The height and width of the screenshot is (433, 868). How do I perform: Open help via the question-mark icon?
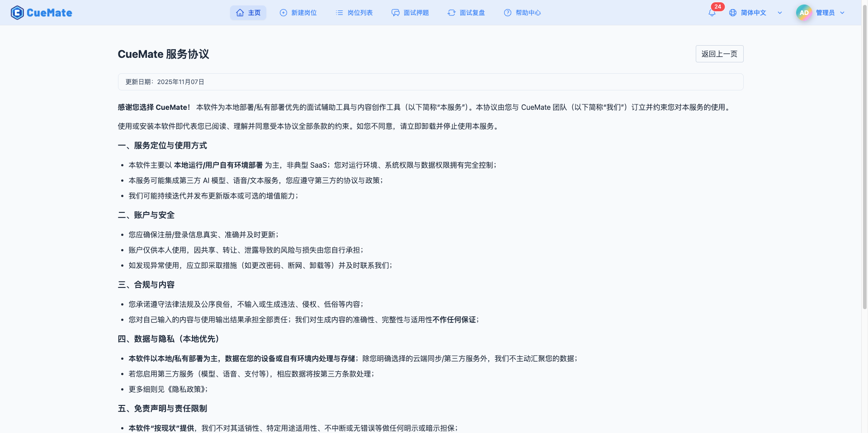(x=507, y=13)
